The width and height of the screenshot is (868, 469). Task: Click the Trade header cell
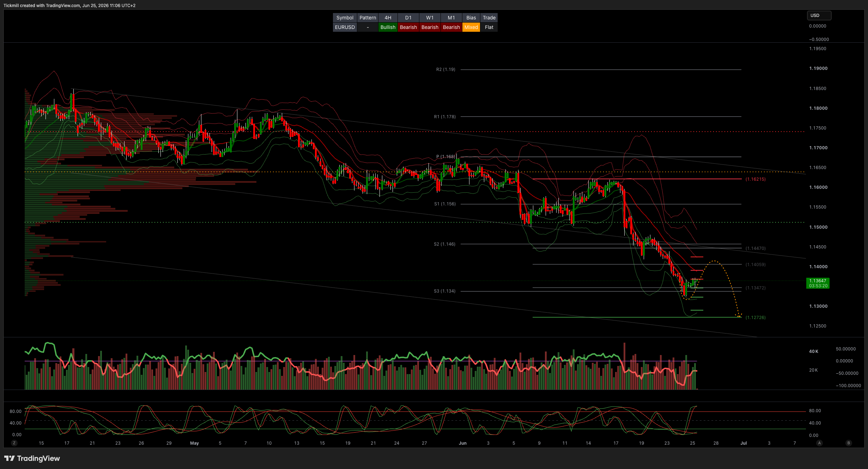(489, 18)
